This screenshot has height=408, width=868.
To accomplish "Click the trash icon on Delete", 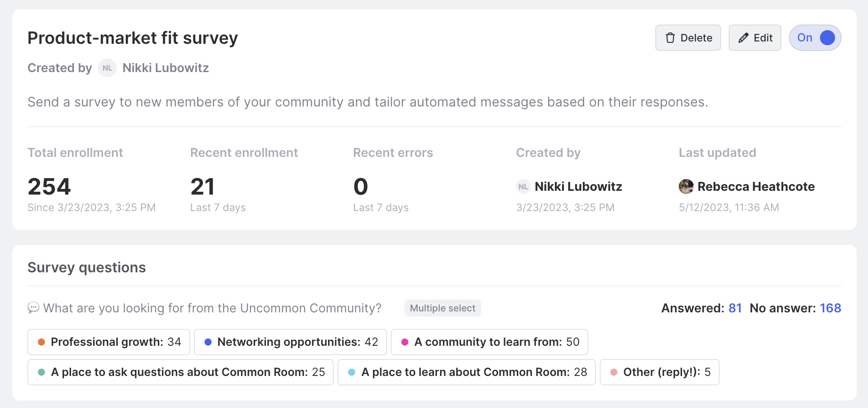I will pyautogui.click(x=670, y=38).
